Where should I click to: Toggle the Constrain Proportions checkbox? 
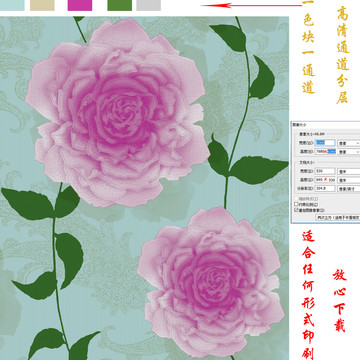(x=296, y=204)
